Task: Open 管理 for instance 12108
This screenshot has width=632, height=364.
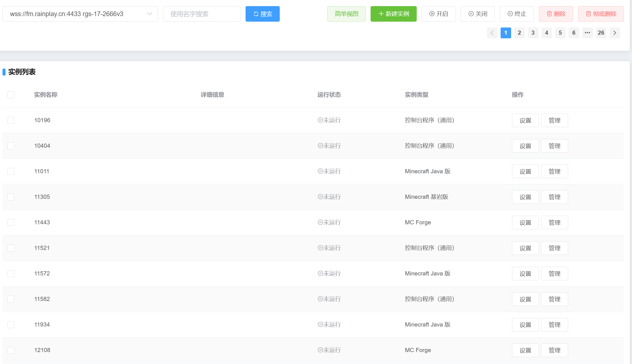Action: tap(554, 350)
